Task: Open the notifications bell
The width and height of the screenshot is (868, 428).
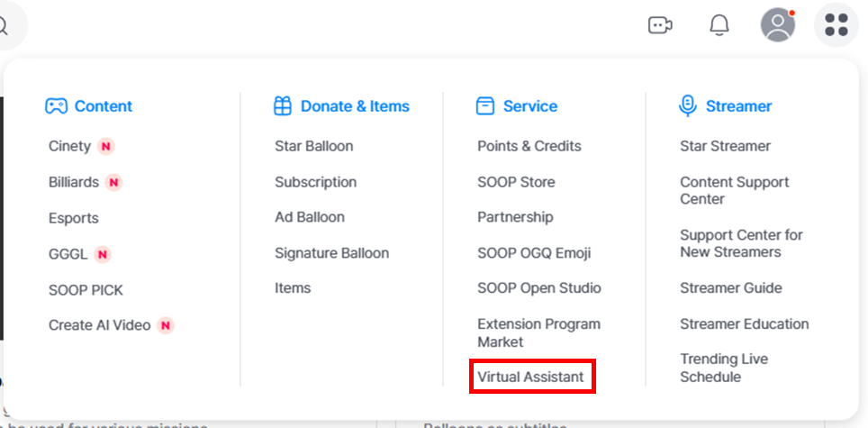Action: (x=719, y=25)
